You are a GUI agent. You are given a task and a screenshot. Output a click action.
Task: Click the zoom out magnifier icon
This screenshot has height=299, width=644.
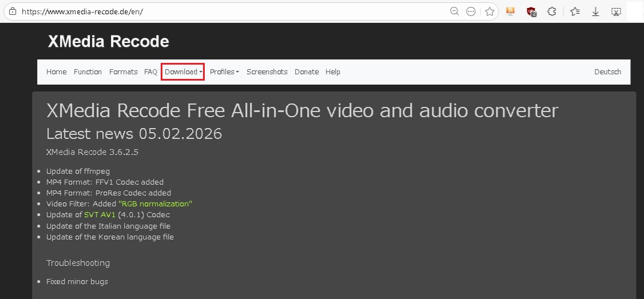point(454,11)
